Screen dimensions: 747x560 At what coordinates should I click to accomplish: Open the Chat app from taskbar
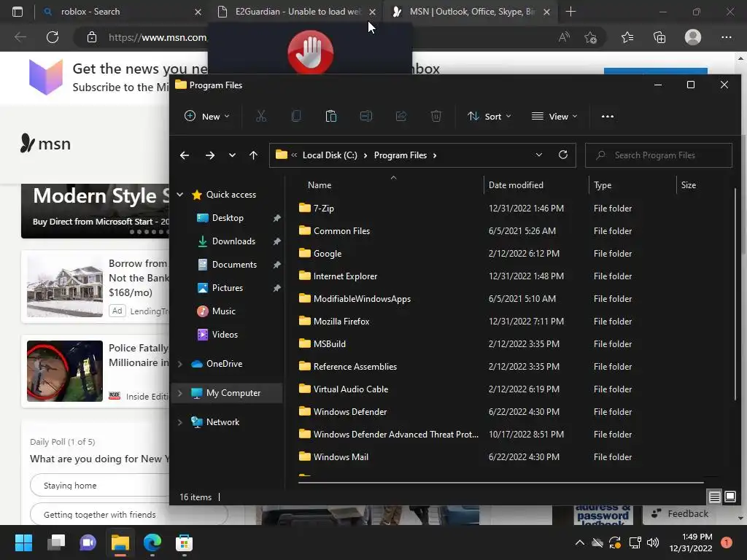pyautogui.click(x=88, y=542)
